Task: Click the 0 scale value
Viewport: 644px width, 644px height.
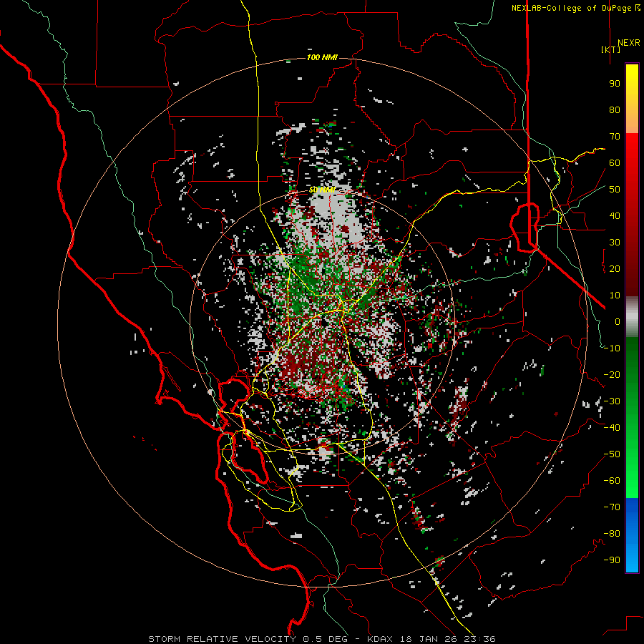Action: pyautogui.click(x=618, y=321)
